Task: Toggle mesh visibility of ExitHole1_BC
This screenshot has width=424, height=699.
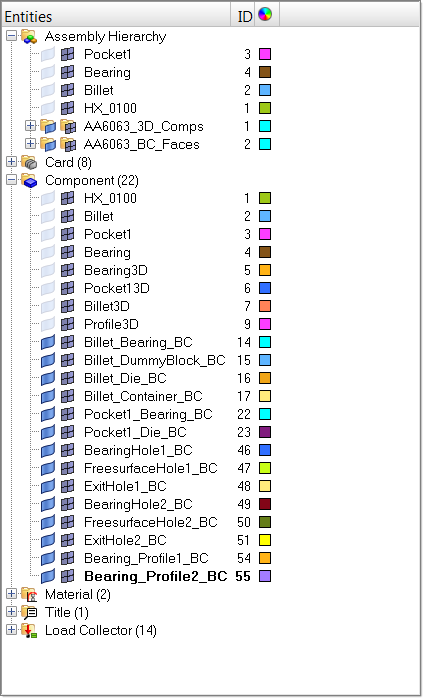Action: [67, 486]
